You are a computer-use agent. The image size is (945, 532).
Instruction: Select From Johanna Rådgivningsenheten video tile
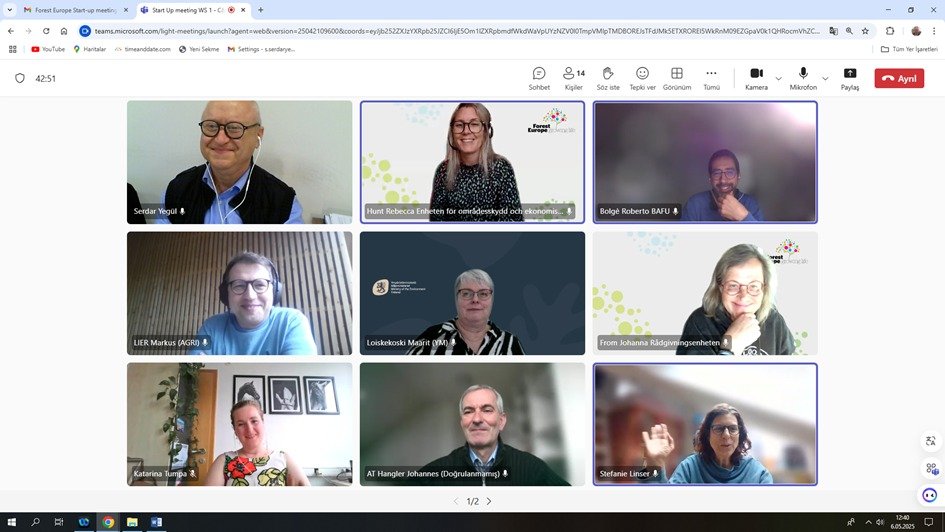(x=705, y=293)
